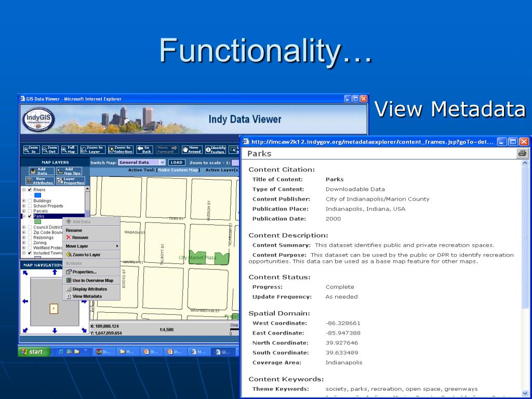Image resolution: width=532 pixels, height=399 pixels.
Task: Uncheck the Included Towns layer checkbox
Action: pyautogui.click(x=30, y=253)
